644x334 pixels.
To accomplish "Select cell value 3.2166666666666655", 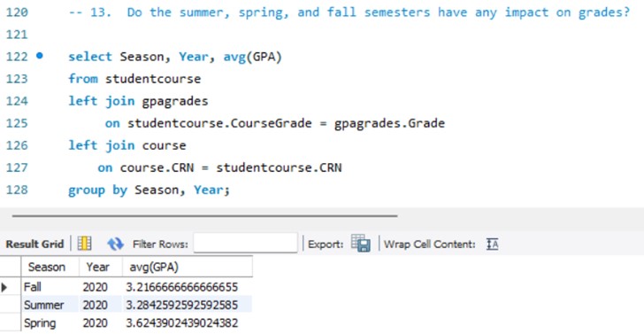I will [x=188, y=286].
